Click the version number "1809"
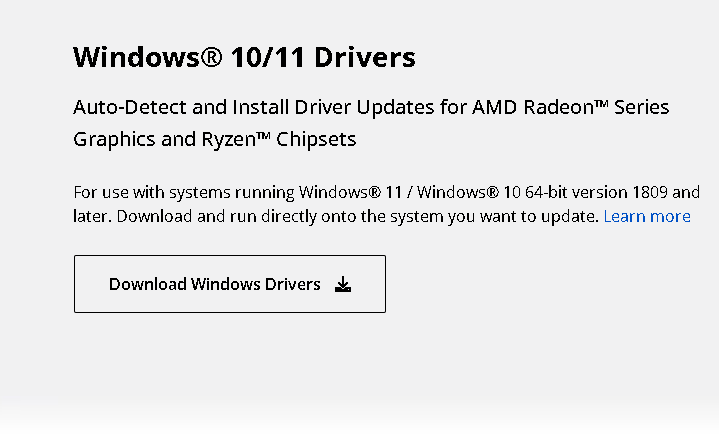The image size is (719, 442). tap(649, 192)
